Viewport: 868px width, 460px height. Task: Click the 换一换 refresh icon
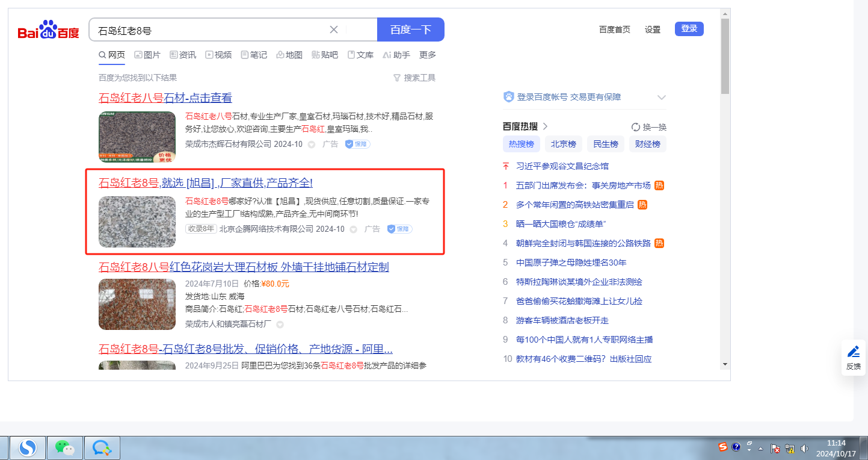point(635,127)
